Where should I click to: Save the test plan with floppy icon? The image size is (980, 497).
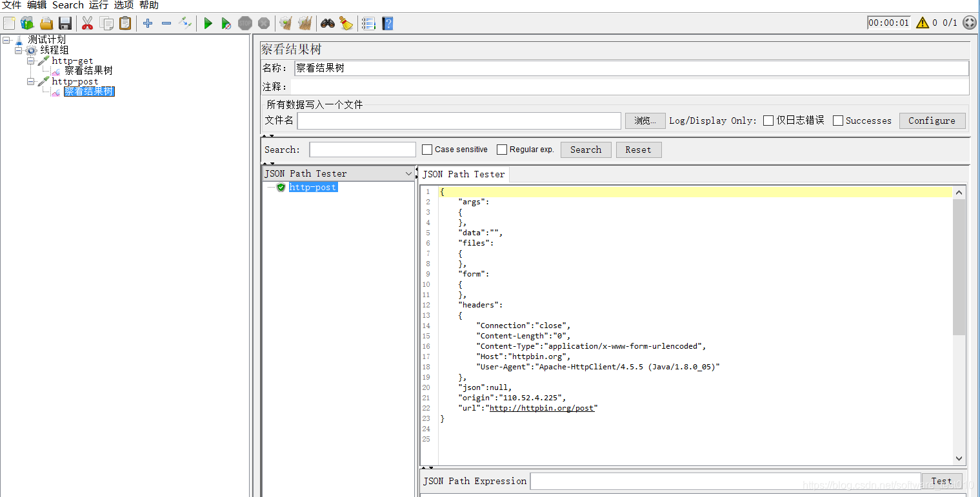[65, 24]
